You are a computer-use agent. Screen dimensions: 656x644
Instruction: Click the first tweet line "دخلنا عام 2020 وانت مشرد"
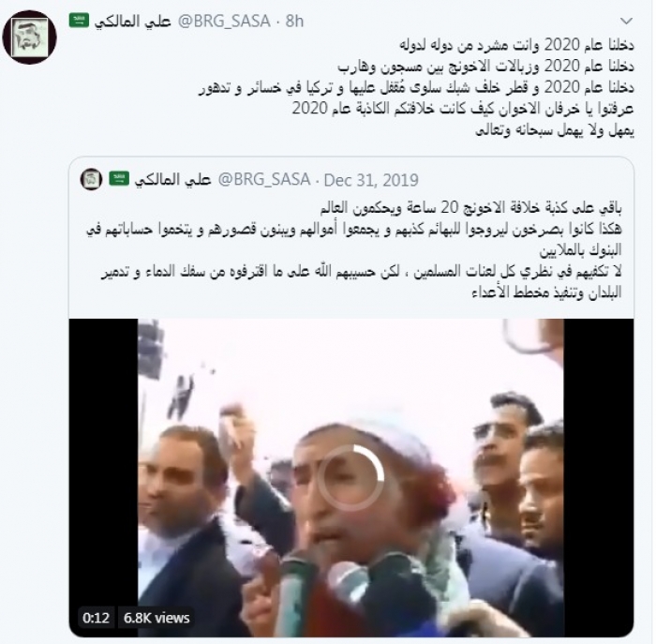(x=516, y=45)
